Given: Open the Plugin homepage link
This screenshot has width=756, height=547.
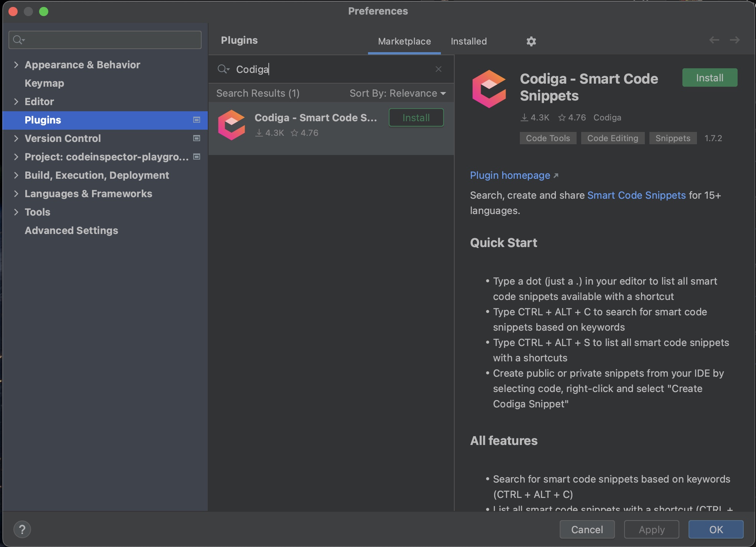Looking at the screenshot, I should pyautogui.click(x=510, y=175).
